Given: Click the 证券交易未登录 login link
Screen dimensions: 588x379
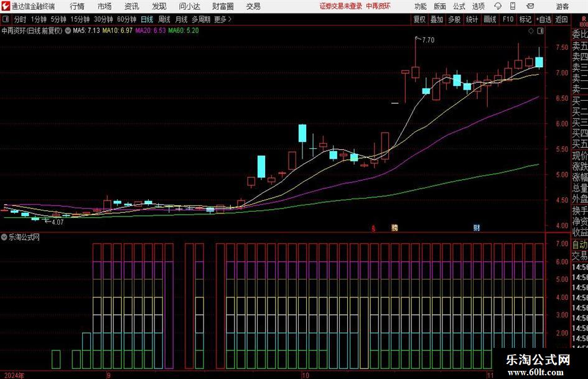Looking at the screenshot, I should pos(341,6).
